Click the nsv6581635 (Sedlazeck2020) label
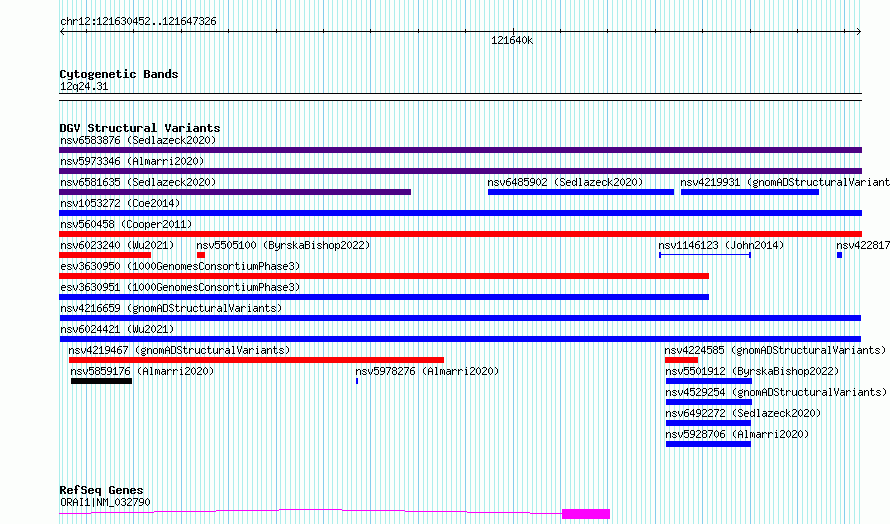Screen dimensions: 890x524 click(x=138, y=182)
